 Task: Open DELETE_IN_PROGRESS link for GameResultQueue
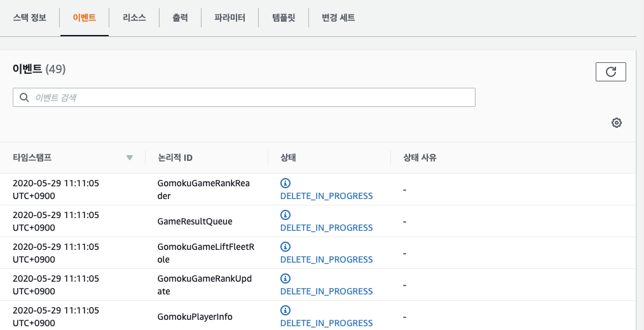tap(327, 228)
